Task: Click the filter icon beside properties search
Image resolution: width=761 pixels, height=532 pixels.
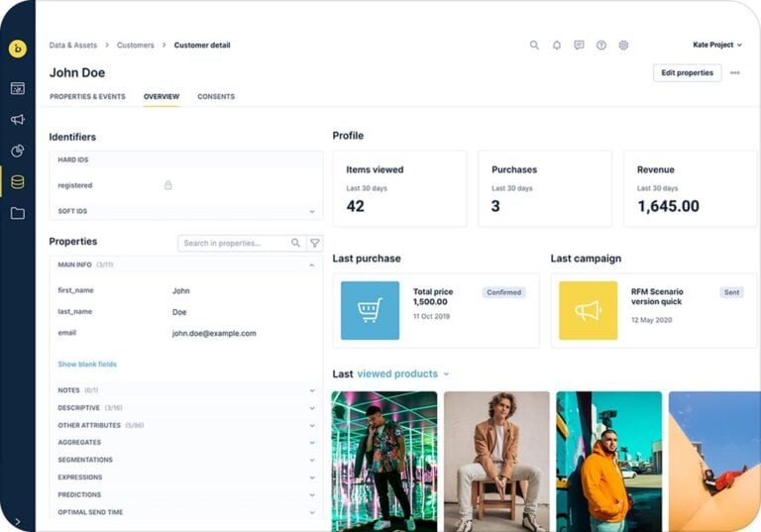Action: (314, 243)
